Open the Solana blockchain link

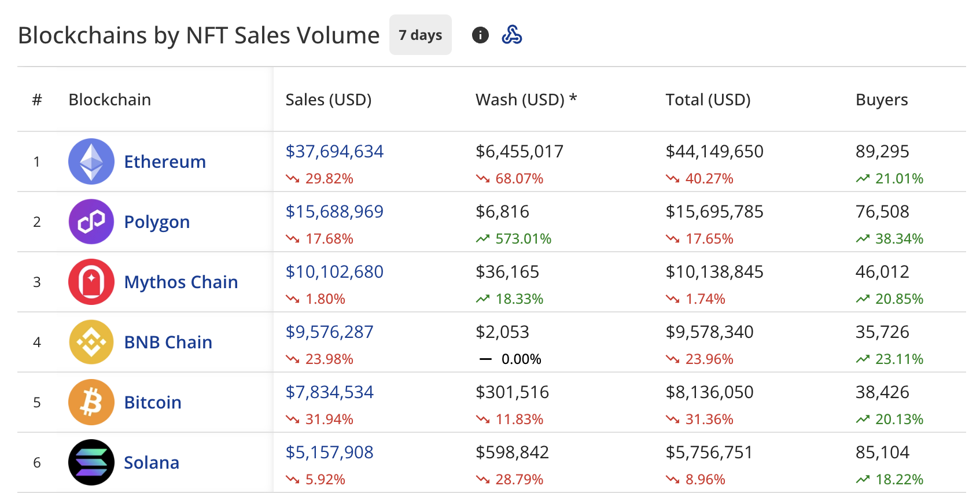(152, 462)
